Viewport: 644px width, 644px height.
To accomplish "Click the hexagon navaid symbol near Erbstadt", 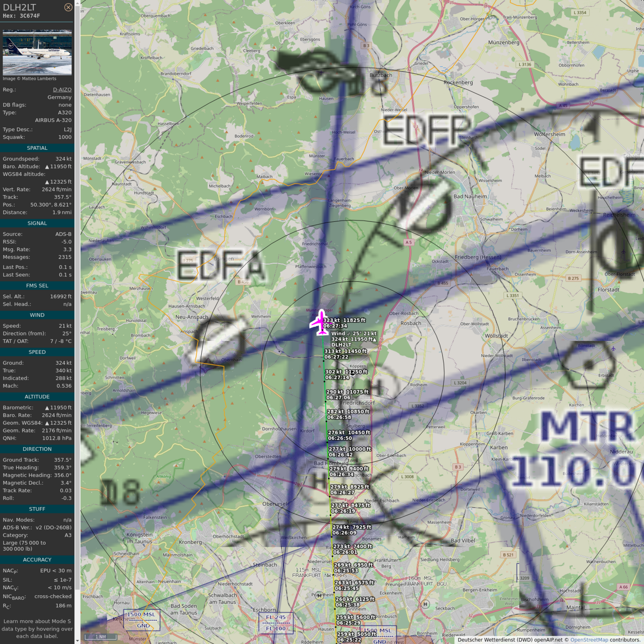I will (588, 365).
